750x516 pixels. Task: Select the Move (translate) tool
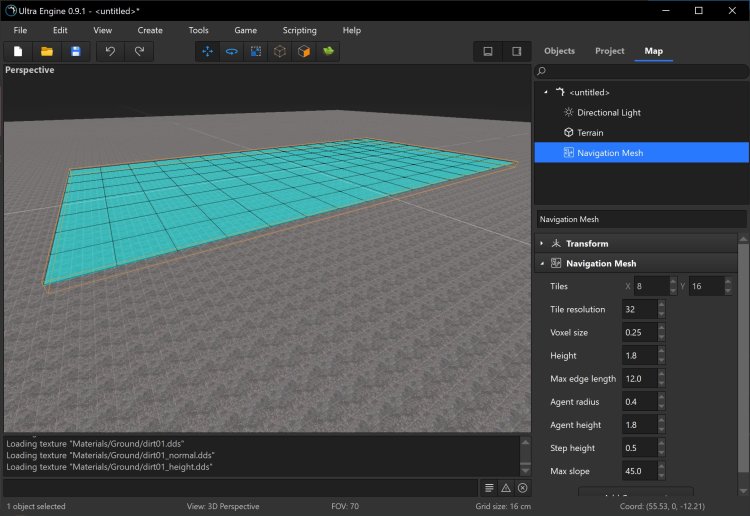(208, 51)
